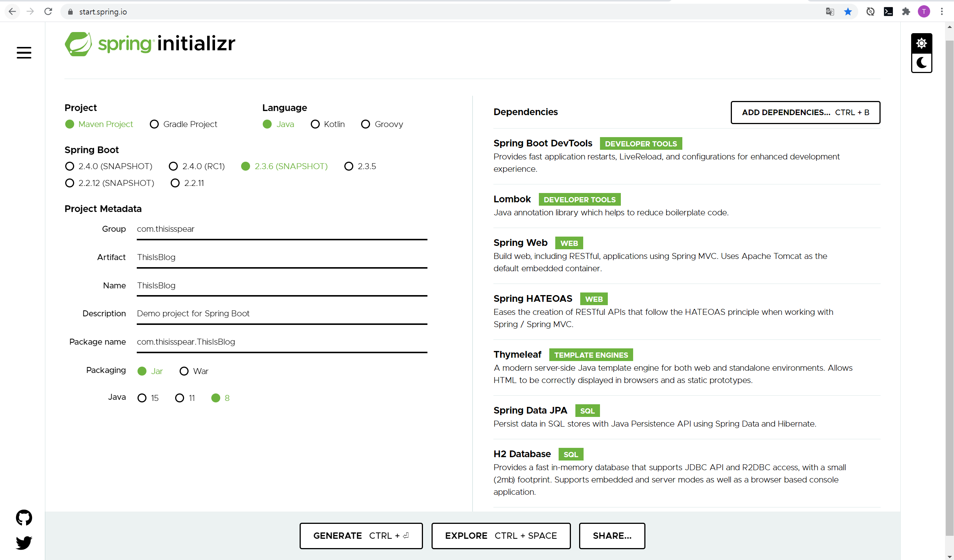
Task: Open the Twitter bird icon link
Action: click(x=24, y=542)
